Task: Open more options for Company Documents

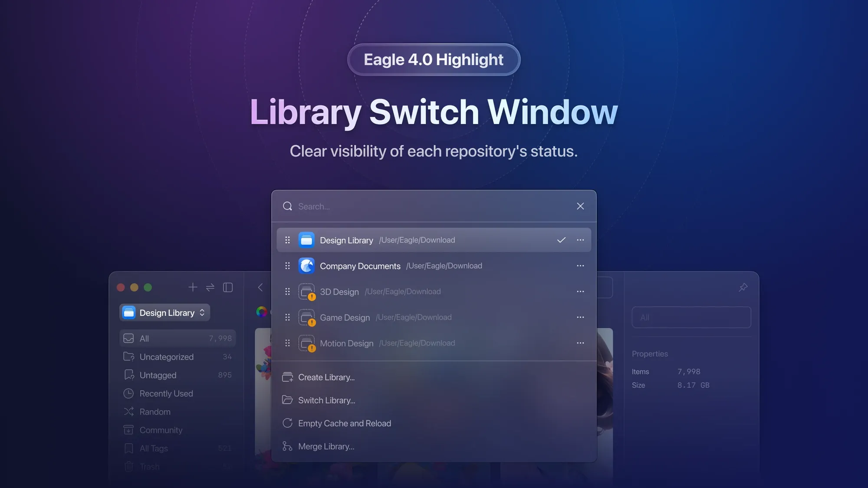Action: (x=580, y=265)
